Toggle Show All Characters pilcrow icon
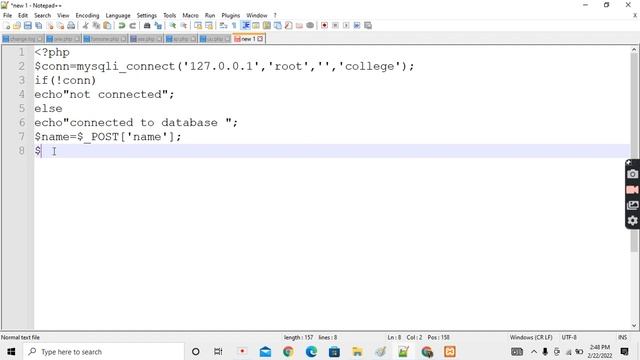This screenshot has width=640, height=360. pos(234,26)
